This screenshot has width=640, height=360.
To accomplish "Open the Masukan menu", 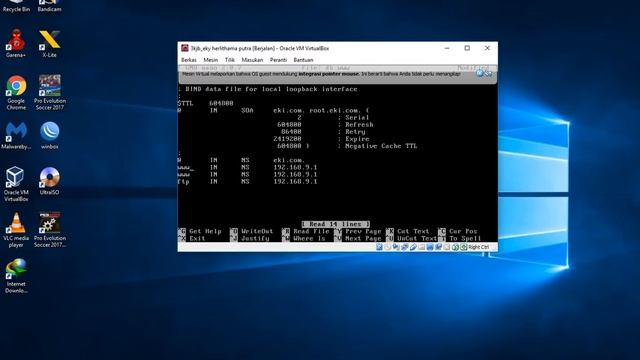I will [x=252, y=60].
